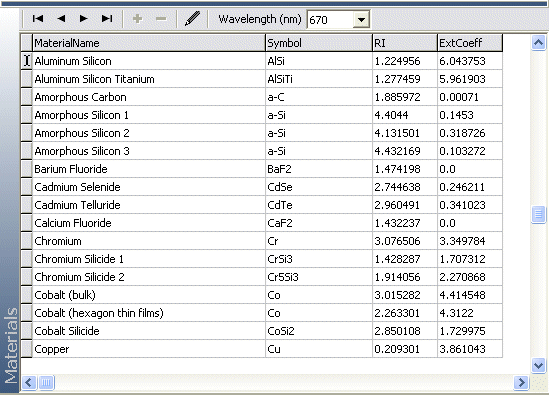This screenshot has width=549, height=395.
Task: Click the Aluminum Silicon name cell
Action: (x=149, y=61)
